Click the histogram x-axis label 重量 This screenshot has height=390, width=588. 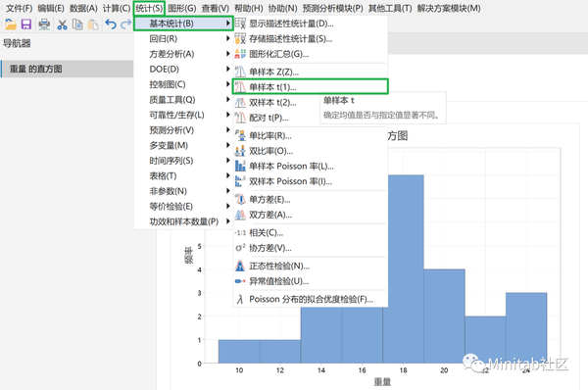point(382,382)
